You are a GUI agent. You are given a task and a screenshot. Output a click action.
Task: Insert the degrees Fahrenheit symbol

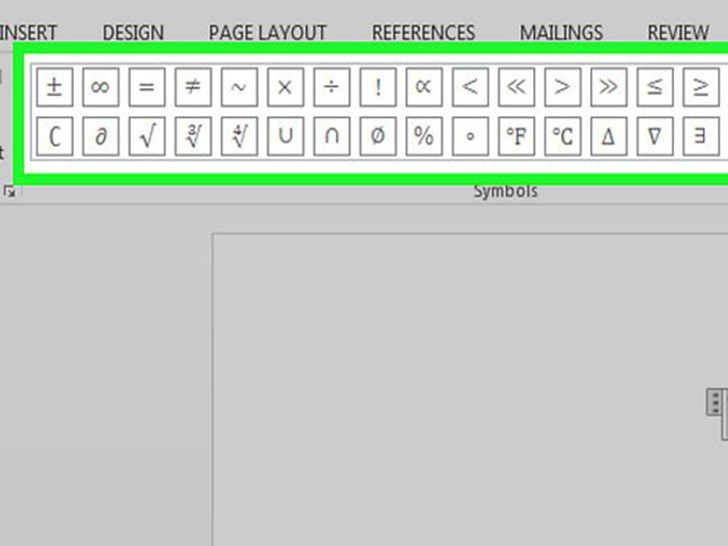516,136
